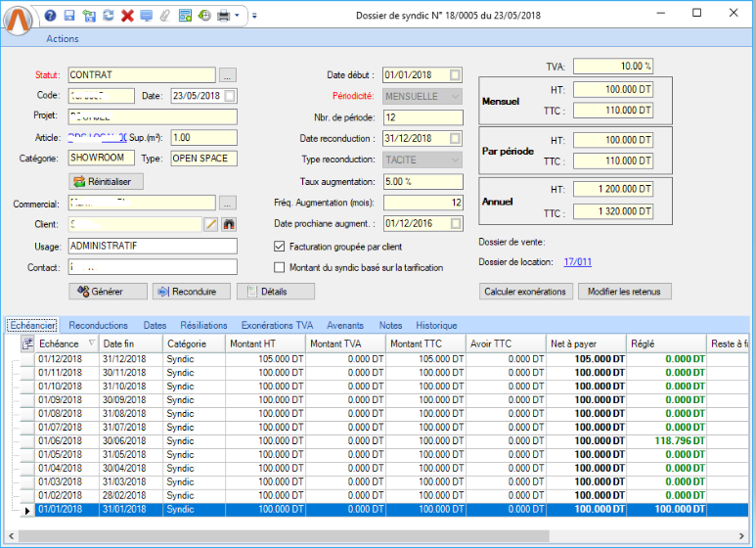Delete the record using the red X icon
Screen dimensions: 756x548
[x=127, y=16]
